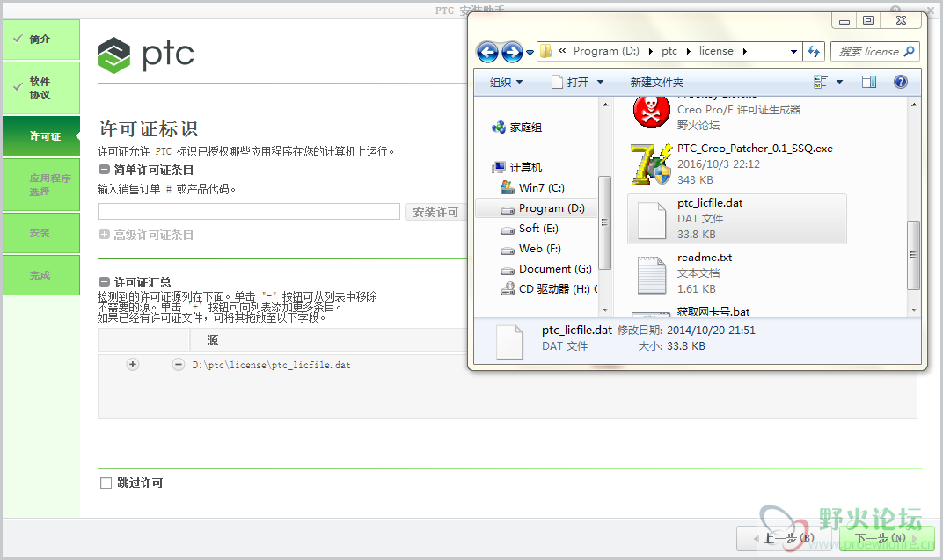Click the ptc_licfile.dat file icon in list
943x560 pixels.
[651, 221]
